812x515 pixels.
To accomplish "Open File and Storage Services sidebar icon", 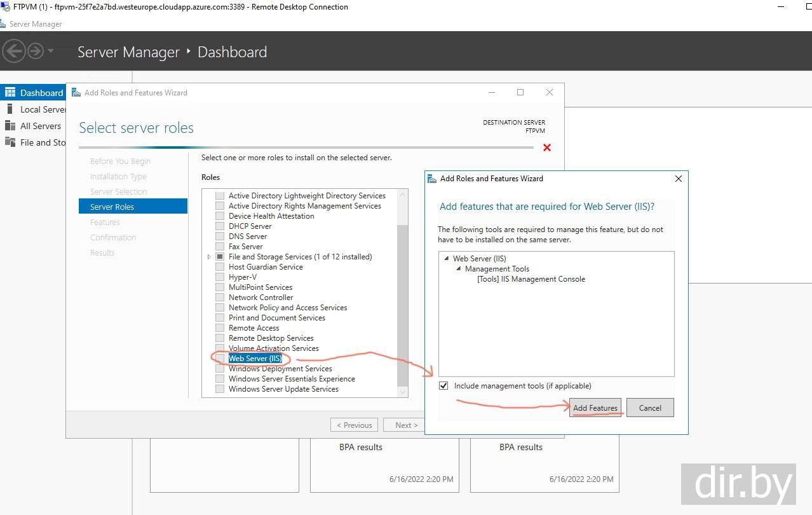I will (x=10, y=142).
